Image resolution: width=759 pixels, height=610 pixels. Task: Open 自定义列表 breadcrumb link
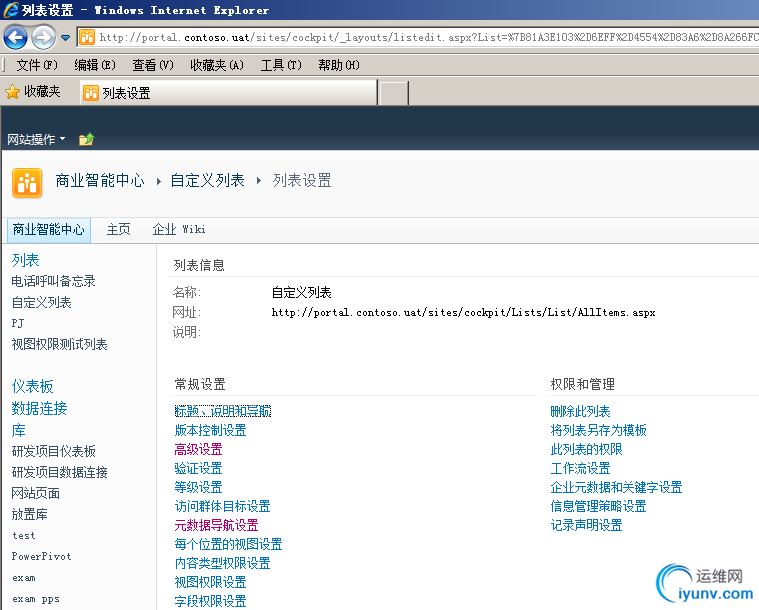click(x=208, y=181)
